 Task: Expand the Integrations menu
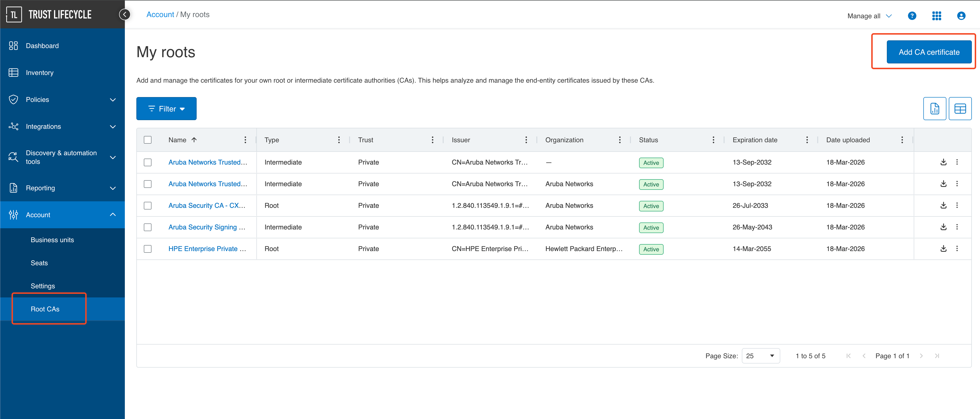[x=62, y=127]
